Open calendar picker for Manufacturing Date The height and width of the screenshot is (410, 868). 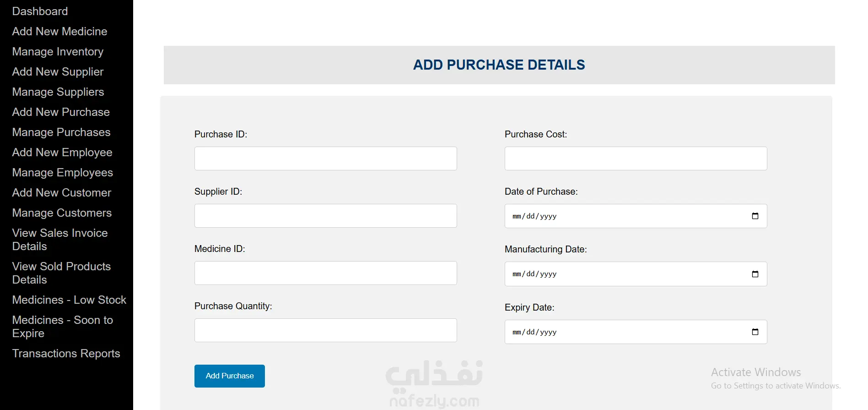pos(755,274)
